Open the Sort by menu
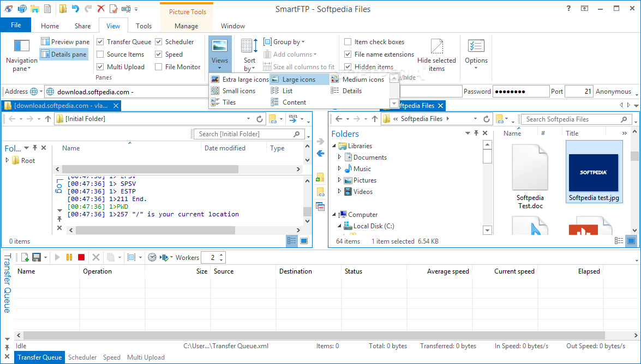The height and width of the screenshot is (364, 641). (x=249, y=54)
